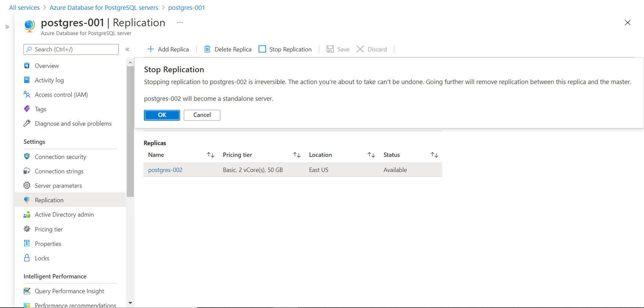Screen dimensions: 644x308
Task: Click the Replication globe icon in sidebar
Action: (x=27, y=200)
